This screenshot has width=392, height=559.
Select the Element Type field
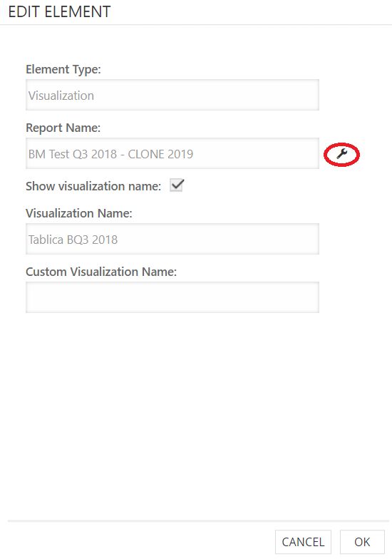(172, 95)
